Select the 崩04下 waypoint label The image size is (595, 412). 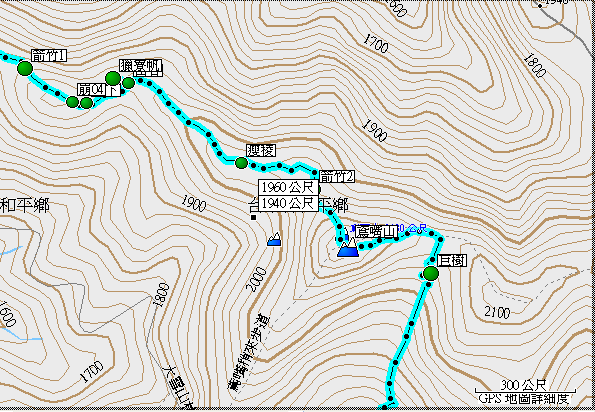click(x=99, y=90)
